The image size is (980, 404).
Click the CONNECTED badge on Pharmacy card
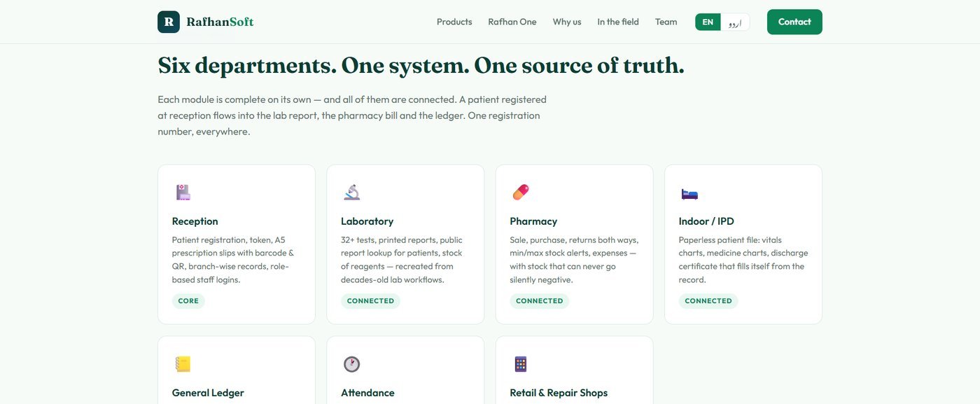pos(539,301)
